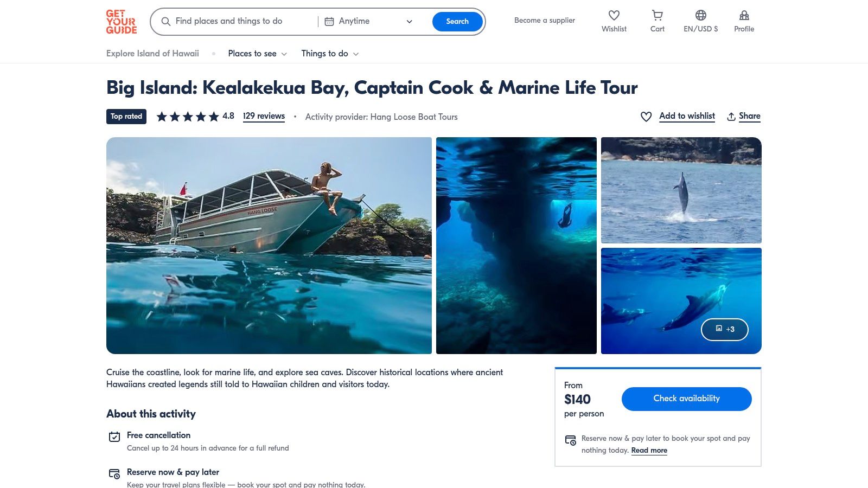Screen dimensions: 868x488
Task: Expand the Places to see menu
Action: pyautogui.click(x=257, y=54)
